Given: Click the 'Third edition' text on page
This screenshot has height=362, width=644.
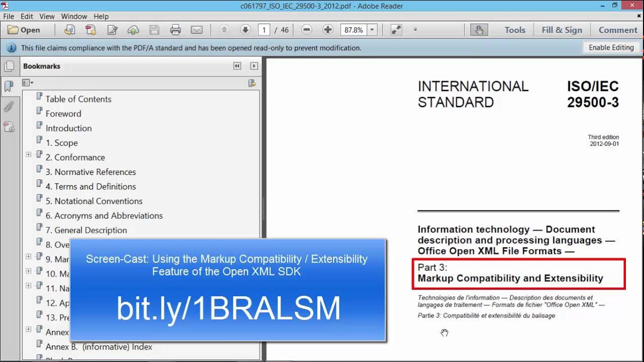Looking at the screenshot, I should pyautogui.click(x=603, y=137).
